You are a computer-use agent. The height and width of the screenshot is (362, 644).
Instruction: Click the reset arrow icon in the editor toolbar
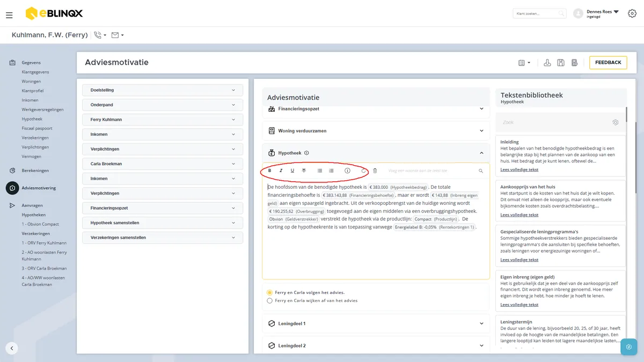click(363, 171)
